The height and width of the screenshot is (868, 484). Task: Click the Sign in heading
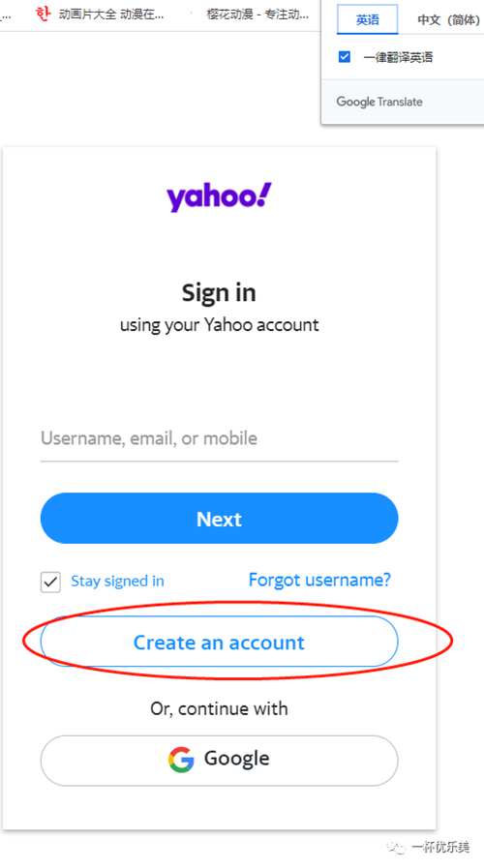tap(219, 293)
